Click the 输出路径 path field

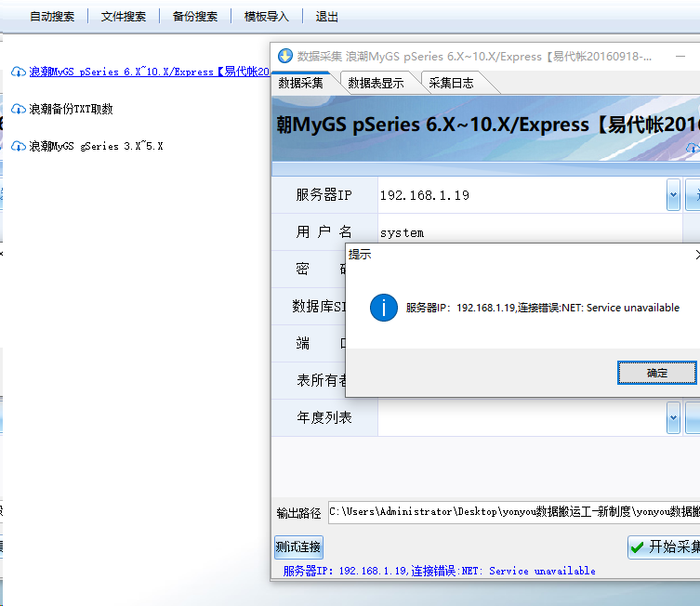click(514, 512)
